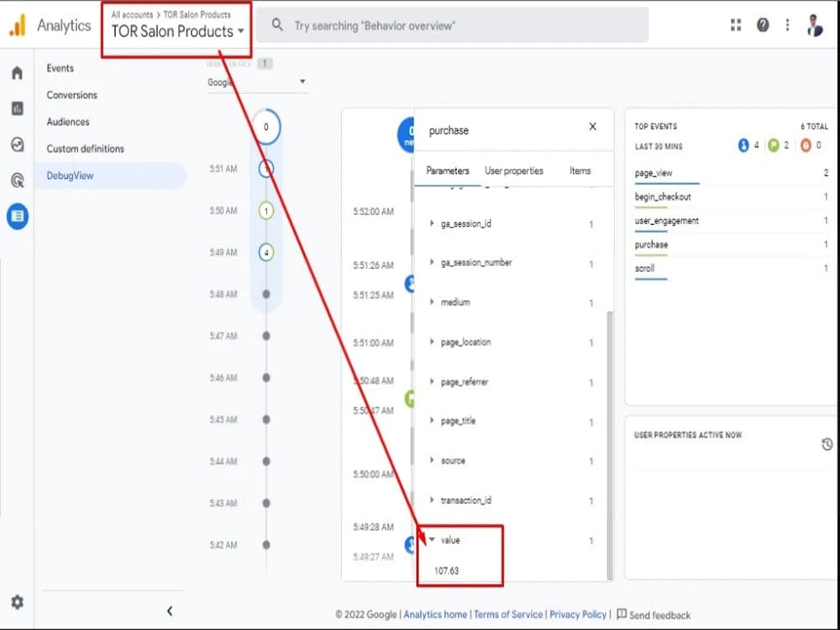Image resolution: width=840 pixels, height=630 pixels.
Task: Switch to the User properties tab
Action: [514, 170]
